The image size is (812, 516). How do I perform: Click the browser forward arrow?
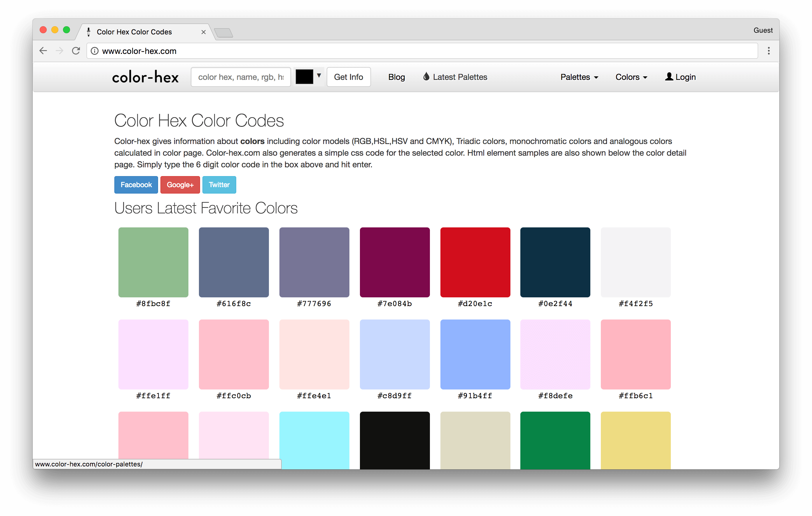pos(59,51)
